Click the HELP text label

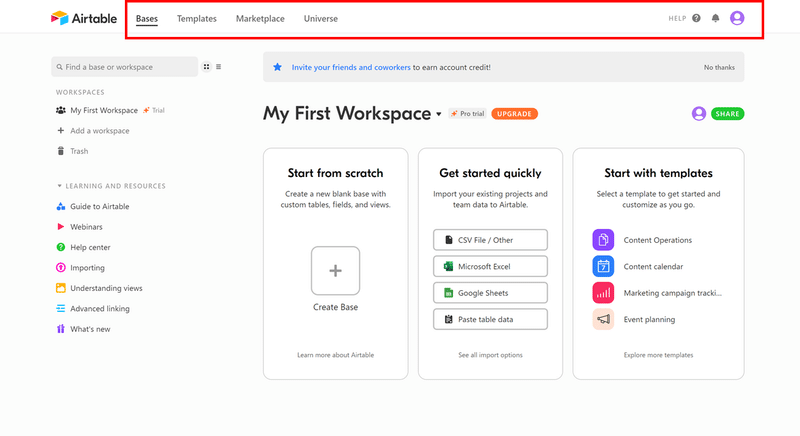coord(677,18)
